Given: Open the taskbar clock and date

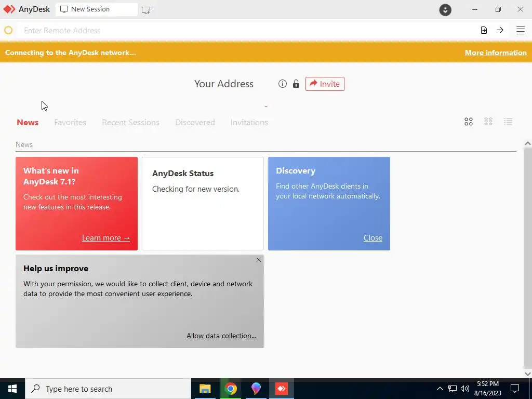Looking at the screenshot, I should 487,389.
